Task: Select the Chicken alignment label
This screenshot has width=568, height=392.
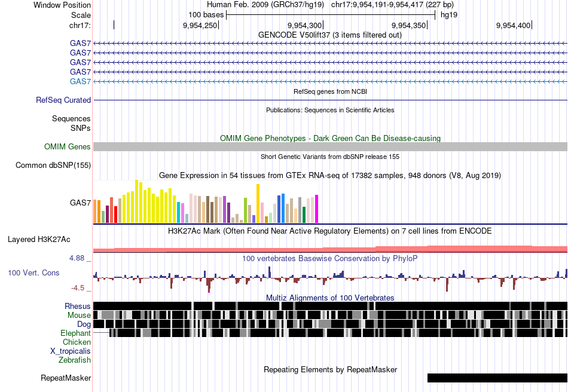Action: click(77, 342)
